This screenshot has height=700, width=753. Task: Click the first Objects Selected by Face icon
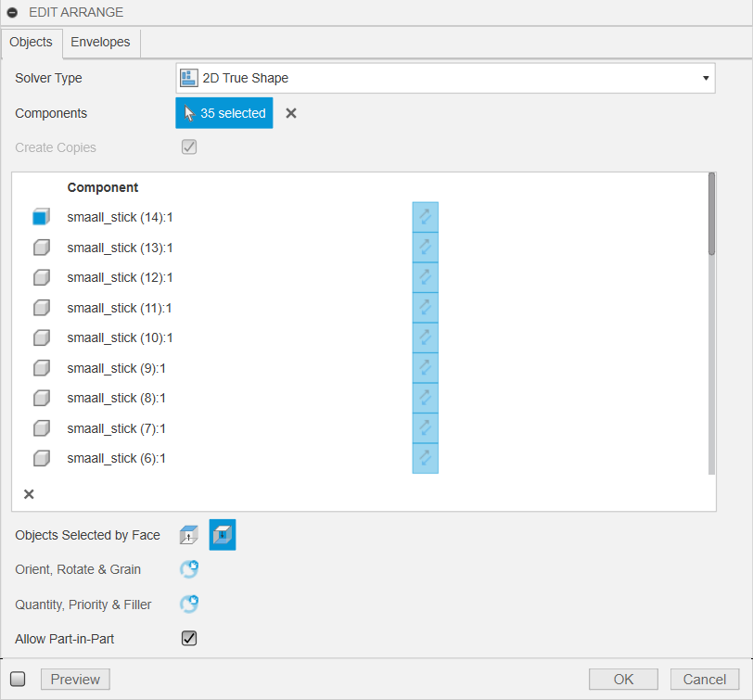click(188, 535)
